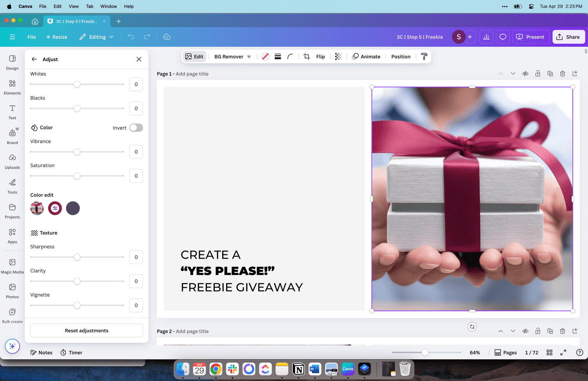Viewport: 588px width, 381px height.
Task: Toggle grid view of pages
Action: click(x=550, y=353)
